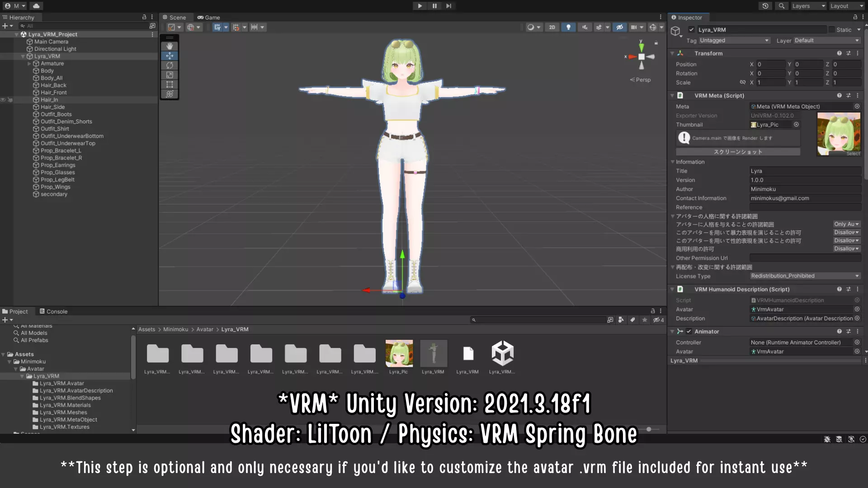Select the Rotate tool
This screenshot has height=488, width=868.
point(170,65)
